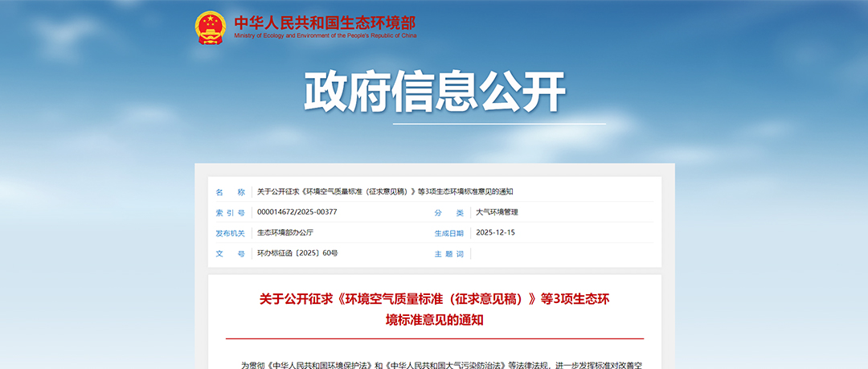Viewport: 868px width, 369px height.
Task: Select the 主题词 label
Action: coord(449,254)
